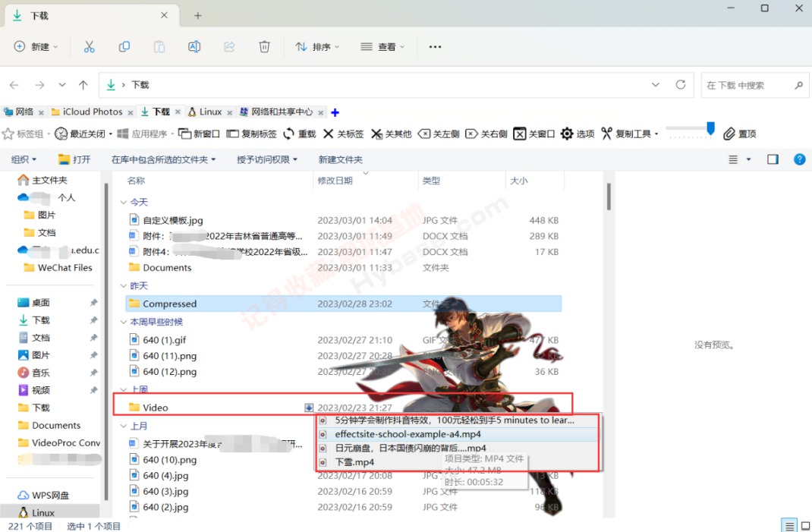
Task: Toggle the preview pane icon
Action: coord(773,159)
